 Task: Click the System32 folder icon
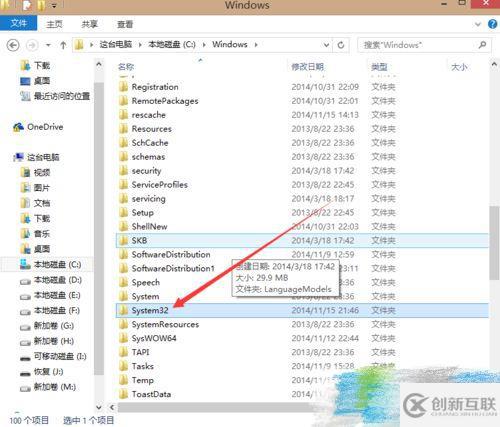124,311
